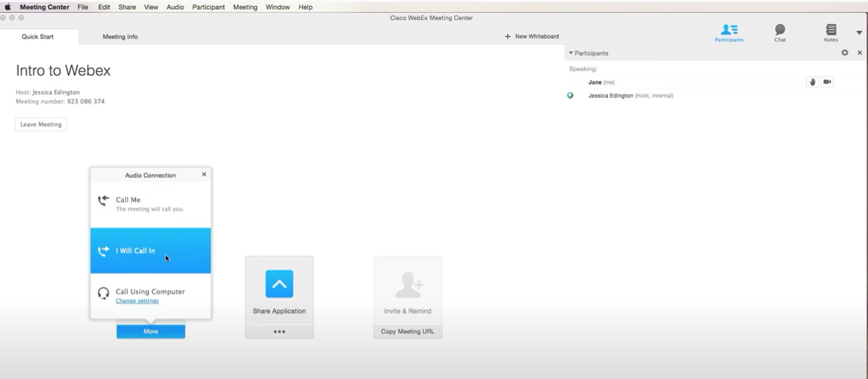868x379 pixels.
Task: Open the Help menu
Action: [305, 7]
